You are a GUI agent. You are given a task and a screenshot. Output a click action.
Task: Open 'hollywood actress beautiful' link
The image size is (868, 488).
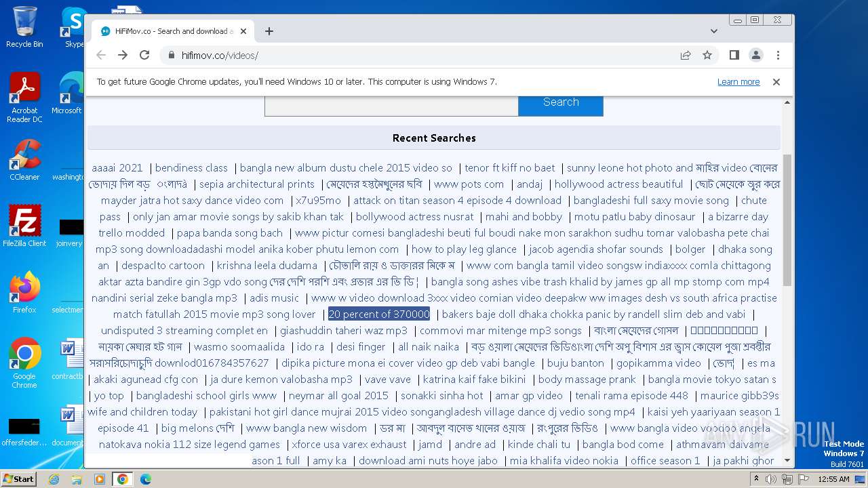(619, 184)
